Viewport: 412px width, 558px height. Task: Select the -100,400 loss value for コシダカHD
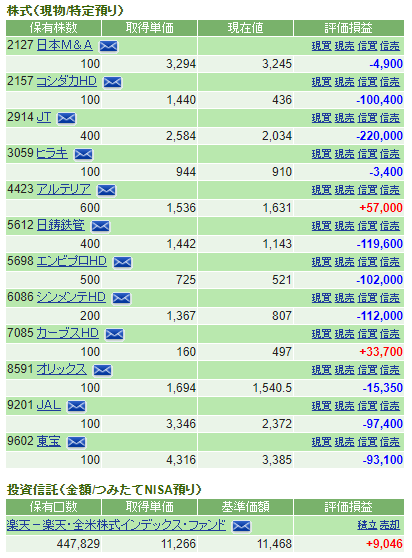380,100
